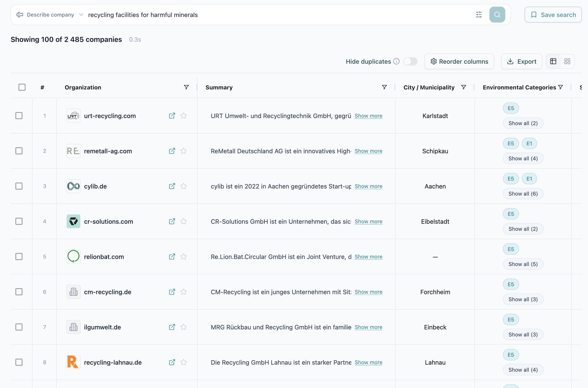
Task: Expand Show all (2) categories for urt-recycling.com
Action: pos(523,123)
